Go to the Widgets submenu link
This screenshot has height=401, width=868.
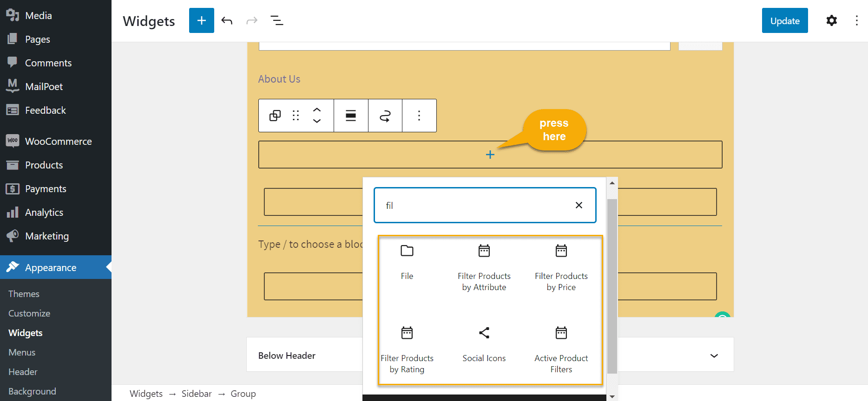(x=26, y=333)
